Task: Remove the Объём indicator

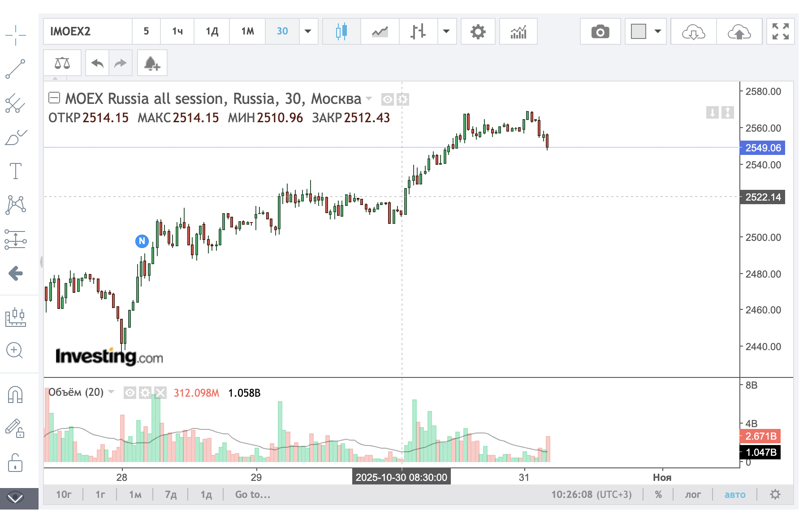Action: 160,393
